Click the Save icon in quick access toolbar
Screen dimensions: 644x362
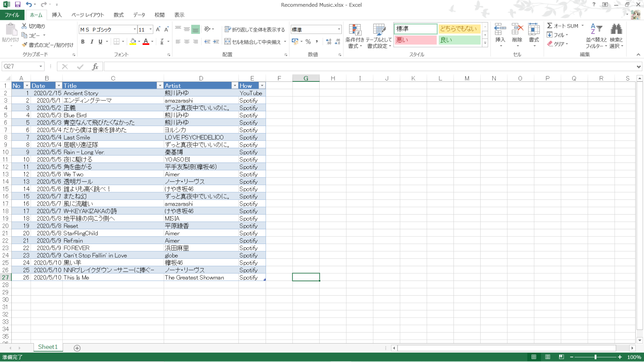17,5
